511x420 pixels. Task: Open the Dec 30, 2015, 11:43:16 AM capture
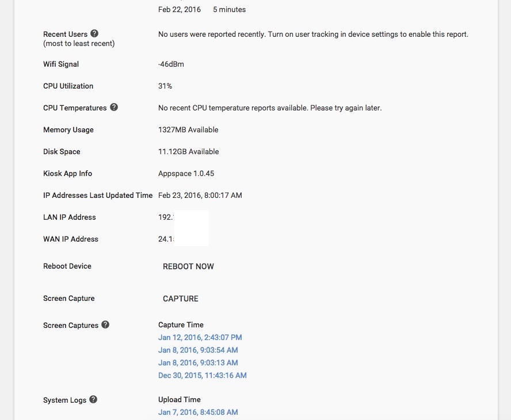click(202, 376)
